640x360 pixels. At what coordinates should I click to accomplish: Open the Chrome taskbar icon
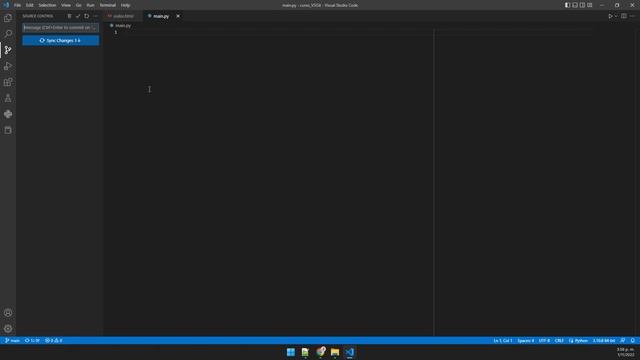point(320,352)
